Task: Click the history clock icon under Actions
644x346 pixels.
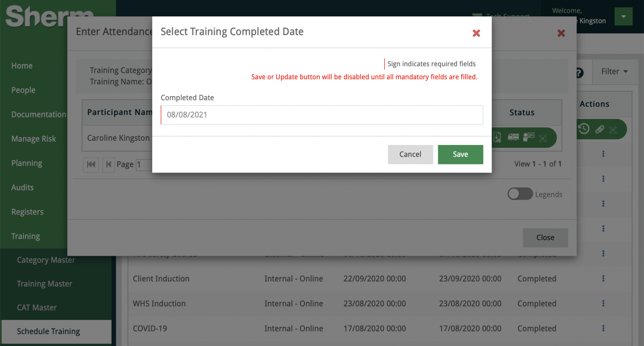Action: 584,129
